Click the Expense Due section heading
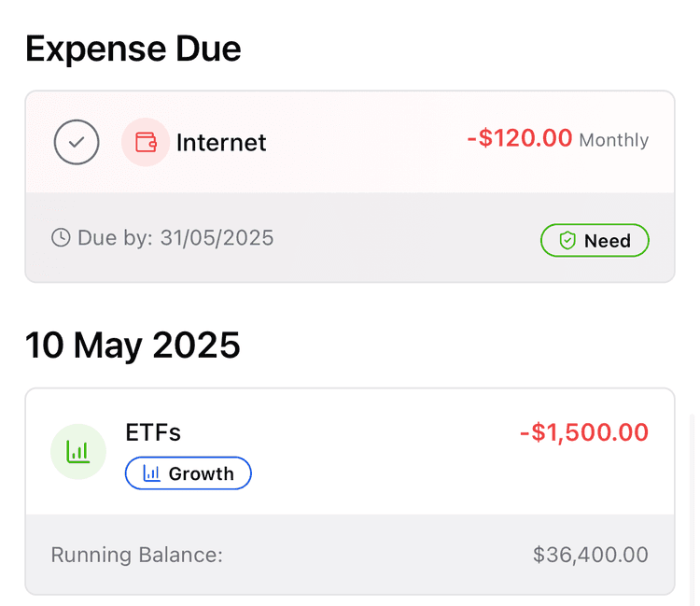The height and width of the screenshot is (606, 700). click(x=133, y=49)
